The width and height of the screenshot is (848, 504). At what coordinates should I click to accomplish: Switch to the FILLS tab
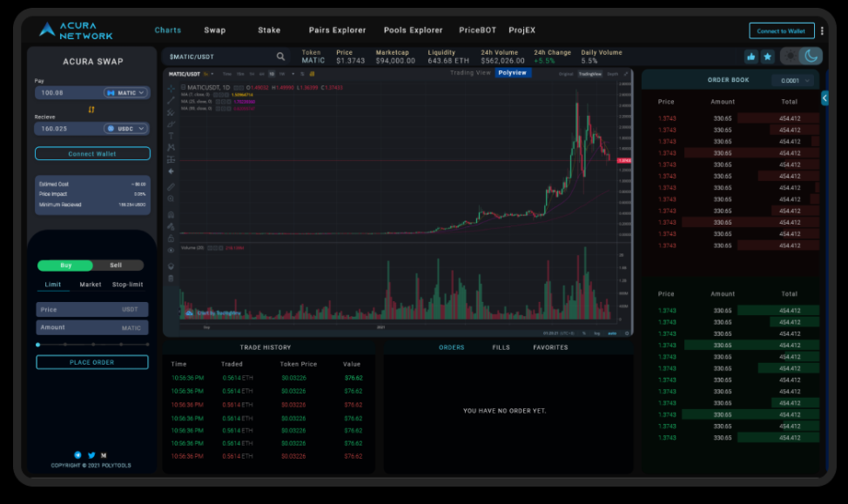501,347
